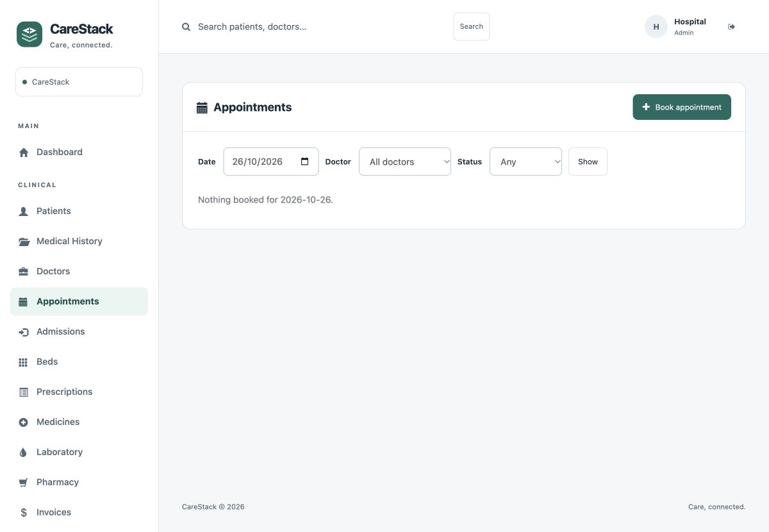Click the Appointments page heading text

252,108
